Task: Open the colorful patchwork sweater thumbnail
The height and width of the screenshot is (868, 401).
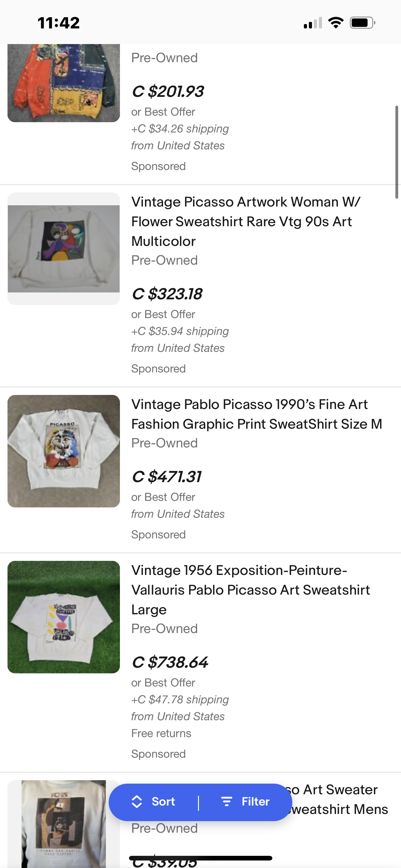Action: point(64,82)
